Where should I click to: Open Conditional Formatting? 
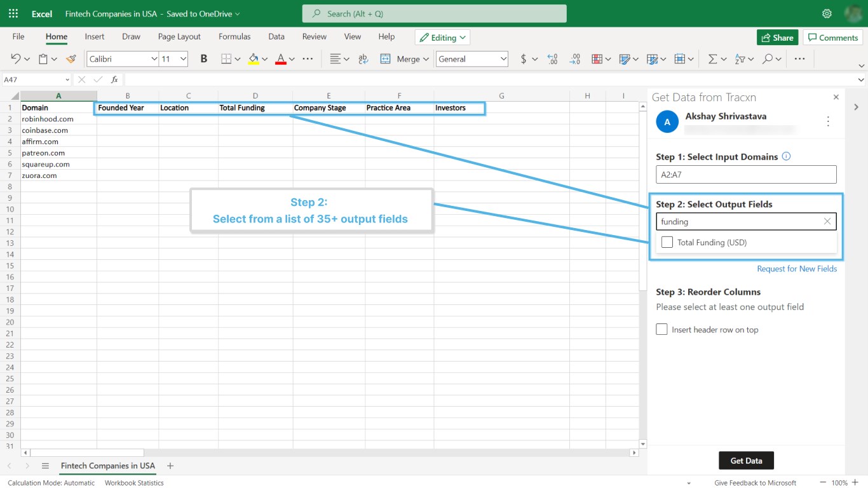[597, 59]
